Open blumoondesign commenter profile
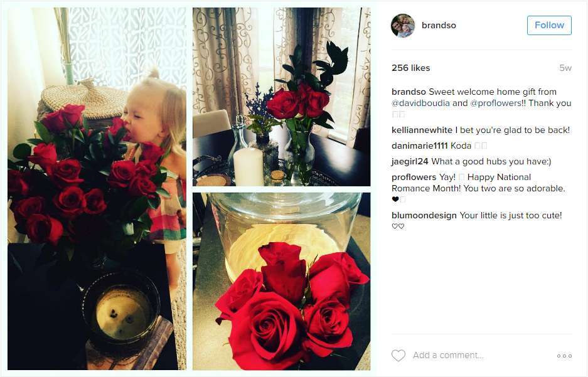588x377 pixels. coord(424,216)
